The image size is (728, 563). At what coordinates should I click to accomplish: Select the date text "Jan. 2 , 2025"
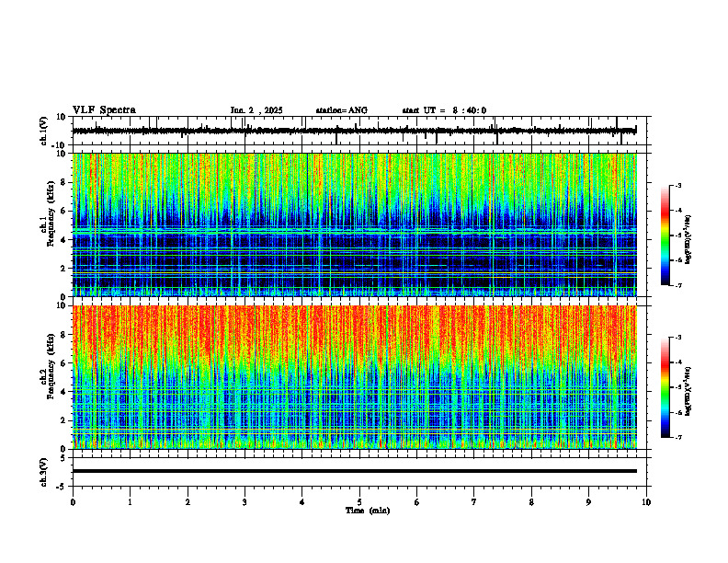click(256, 110)
